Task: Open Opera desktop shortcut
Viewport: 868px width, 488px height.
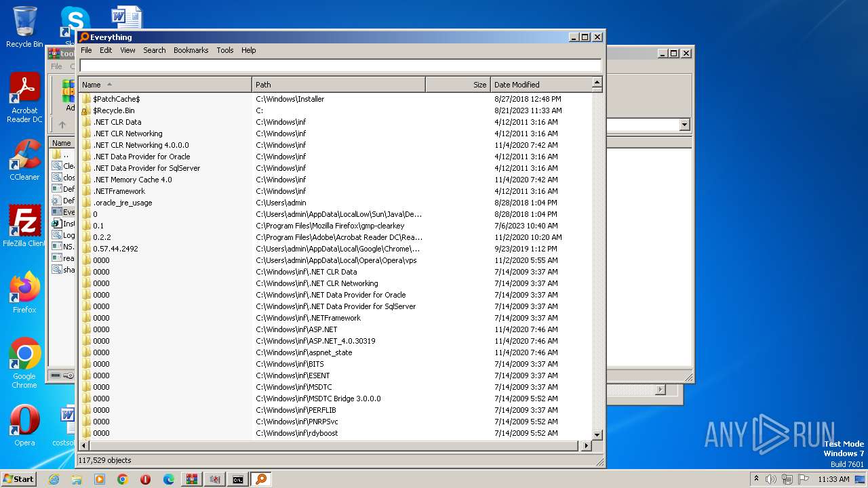Action: pos(24,426)
